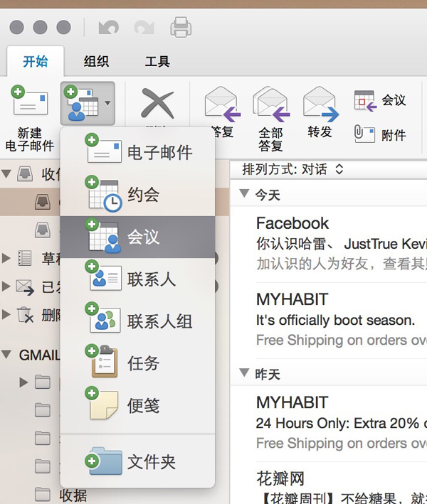Click the drafts notepad icon
Viewport: 427px width, 504px height.
click(24, 258)
